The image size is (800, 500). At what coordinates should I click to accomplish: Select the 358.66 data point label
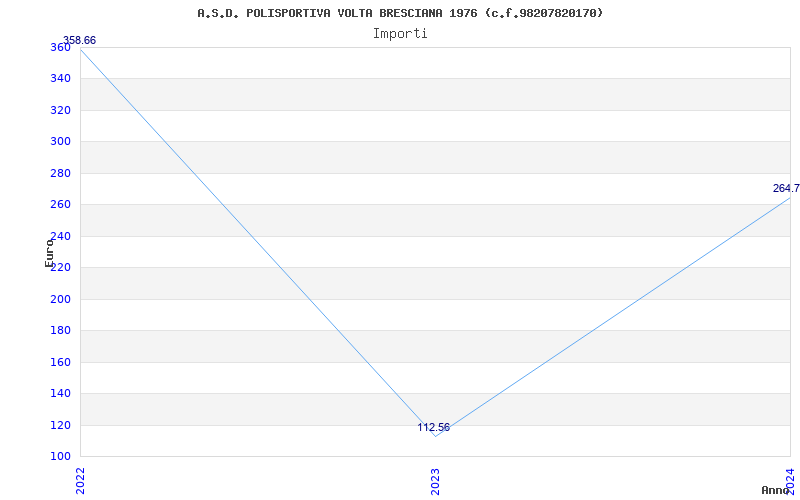point(79,41)
